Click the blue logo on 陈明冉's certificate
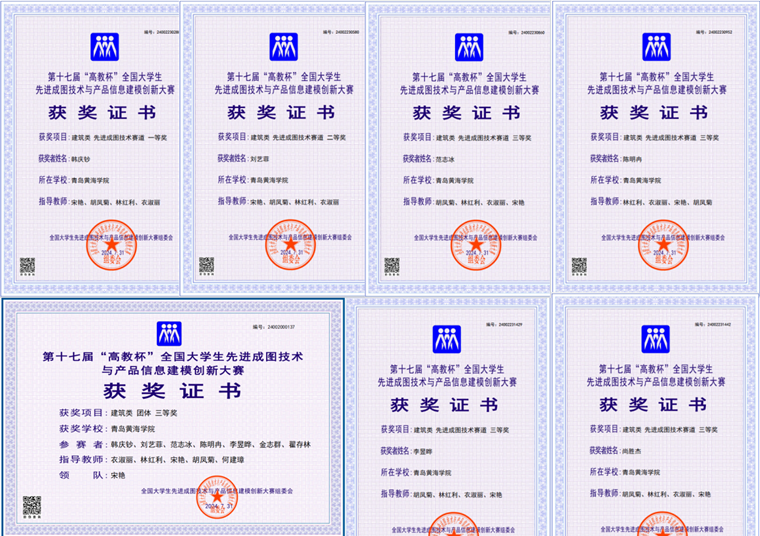This screenshot has width=760, height=536. pos(656,46)
